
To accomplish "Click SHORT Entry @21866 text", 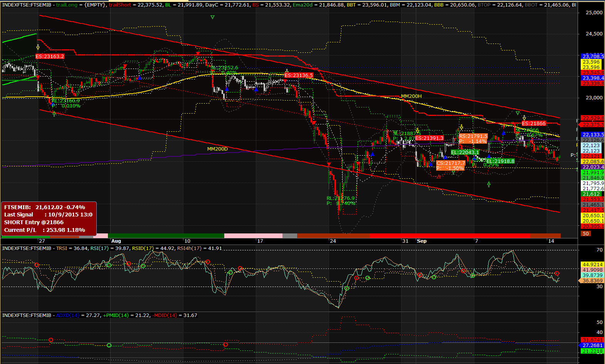I will pyautogui.click(x=34, y=222).
